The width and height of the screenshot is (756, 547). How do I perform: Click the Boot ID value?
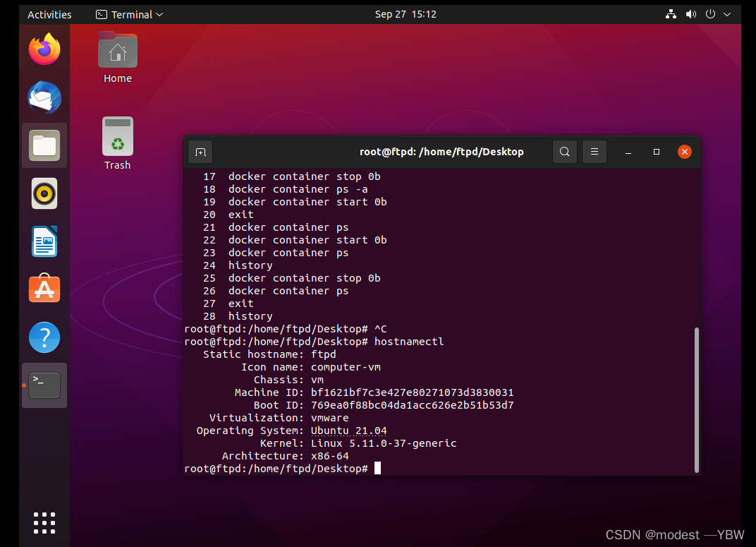(413, 405)
